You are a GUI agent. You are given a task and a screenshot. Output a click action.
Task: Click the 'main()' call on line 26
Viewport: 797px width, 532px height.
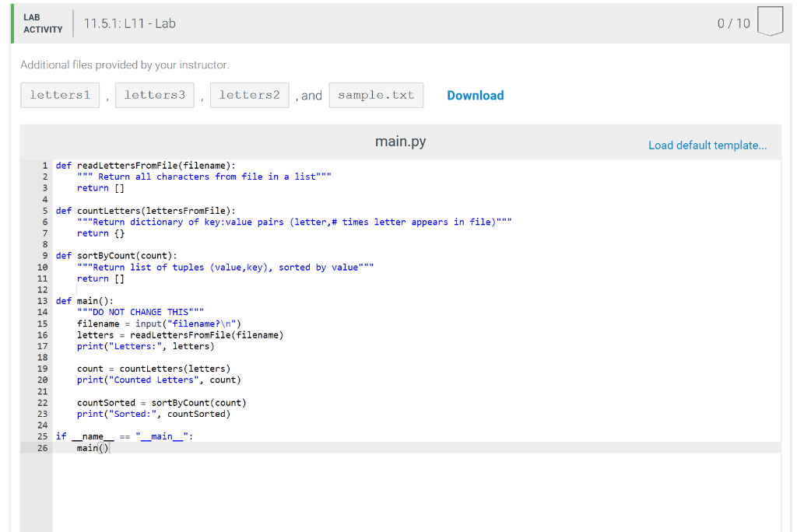tap(93, 448)
